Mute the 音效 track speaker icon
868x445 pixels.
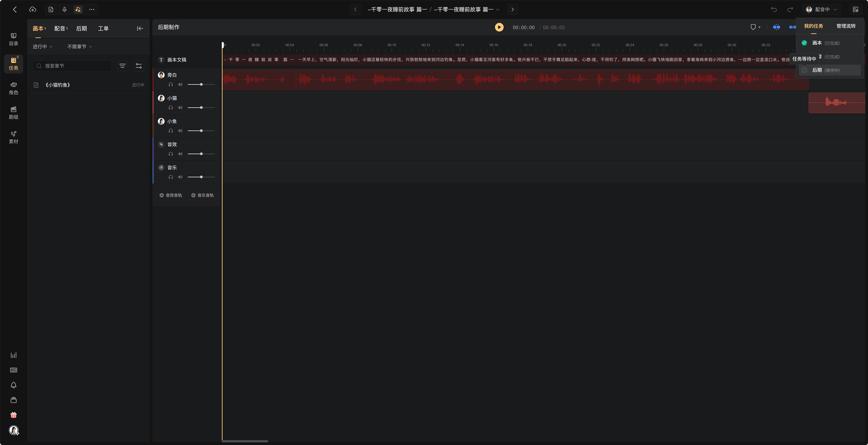click(180, 154)
